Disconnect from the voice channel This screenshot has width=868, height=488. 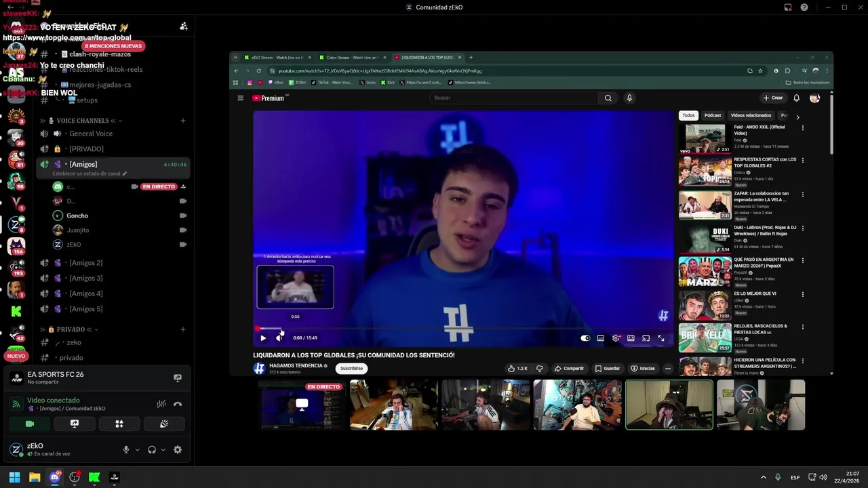(178, 404)
